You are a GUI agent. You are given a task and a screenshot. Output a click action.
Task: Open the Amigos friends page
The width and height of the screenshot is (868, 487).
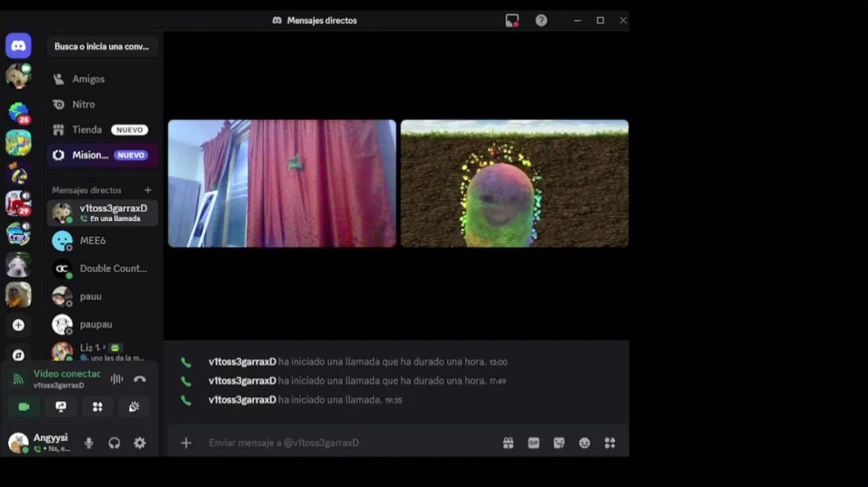pyautogui.click(x=102, y=79)
